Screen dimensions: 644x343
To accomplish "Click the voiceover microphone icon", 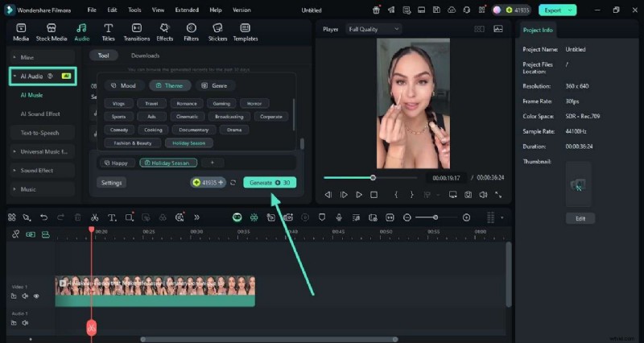I will tap(339, 217).
